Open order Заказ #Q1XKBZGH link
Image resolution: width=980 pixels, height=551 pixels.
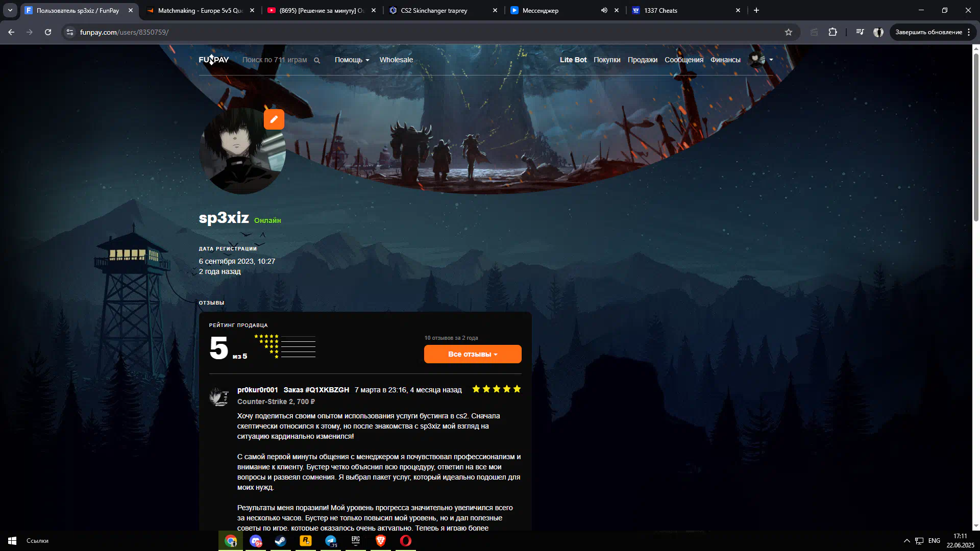click(316, 390)
